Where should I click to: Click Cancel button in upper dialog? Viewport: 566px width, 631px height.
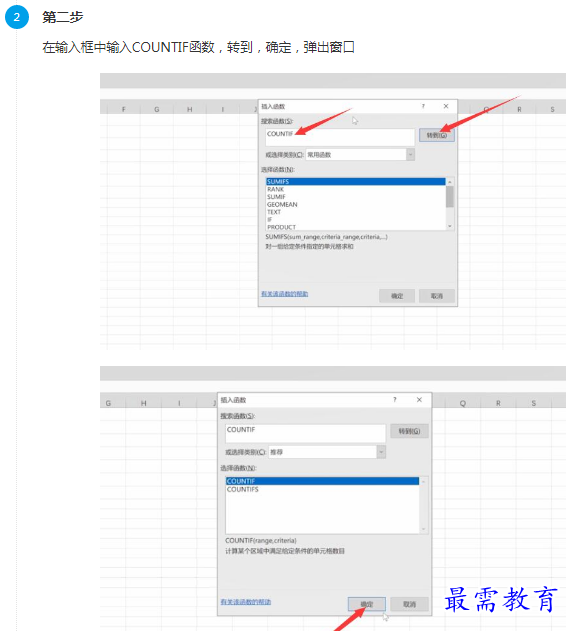[437, 296]
